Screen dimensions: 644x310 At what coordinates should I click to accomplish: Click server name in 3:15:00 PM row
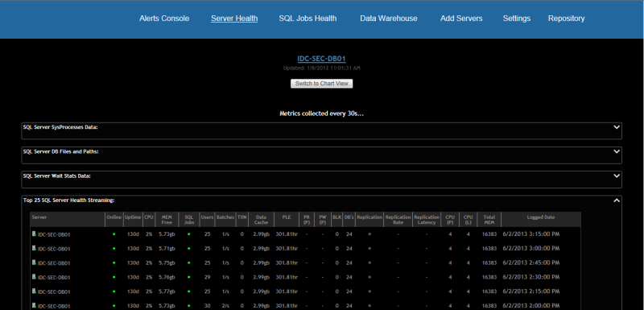[x=54, y=235]
